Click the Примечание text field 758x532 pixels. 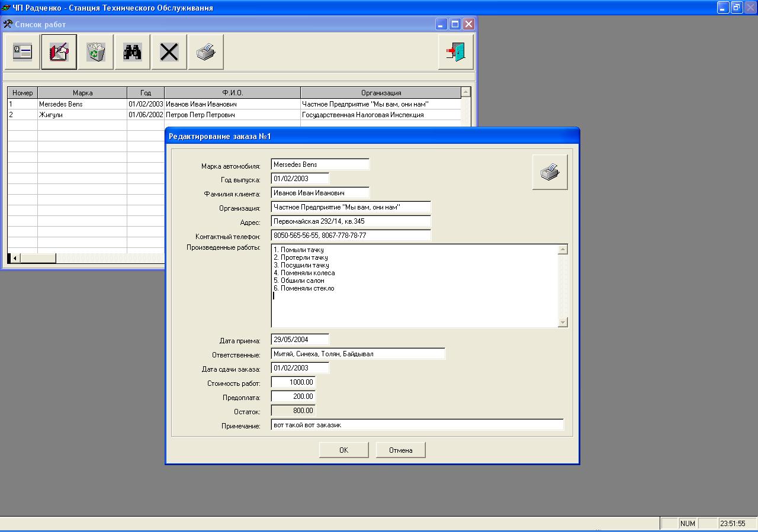point(417,425)
